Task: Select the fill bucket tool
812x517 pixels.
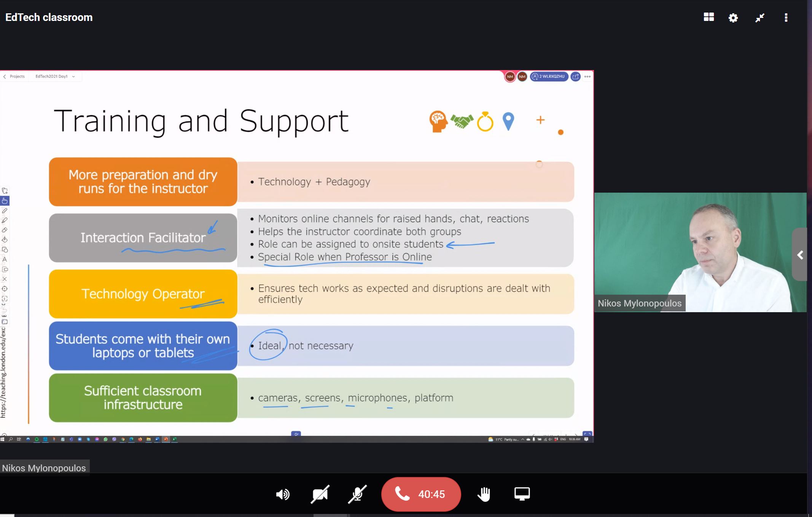Action: coord(5,240)
